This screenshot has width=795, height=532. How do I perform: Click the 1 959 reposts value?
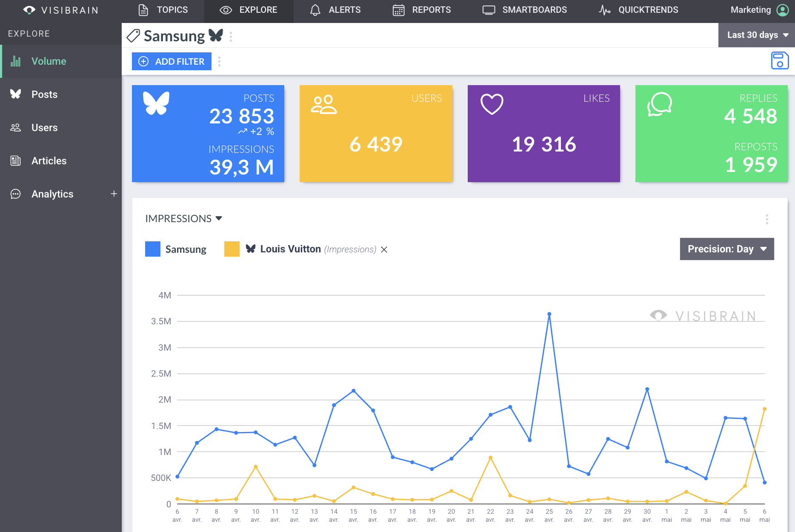751,165
